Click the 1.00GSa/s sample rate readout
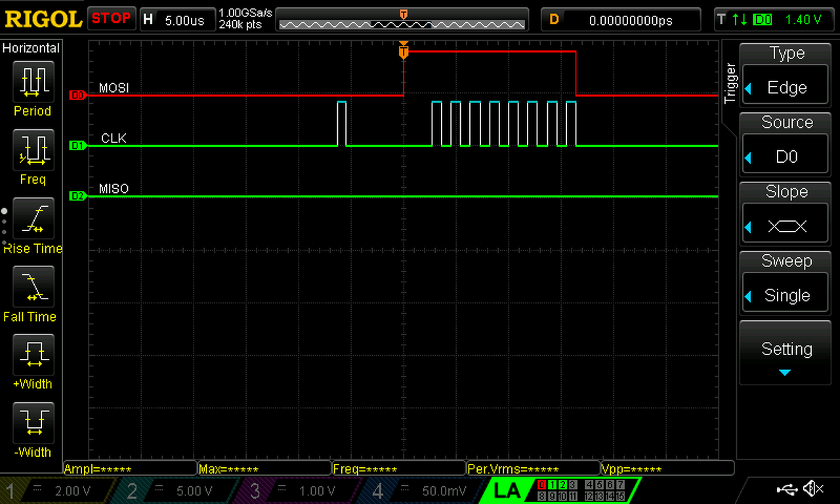The width and height of the screenshot is (840, 504). pos(246,13)
